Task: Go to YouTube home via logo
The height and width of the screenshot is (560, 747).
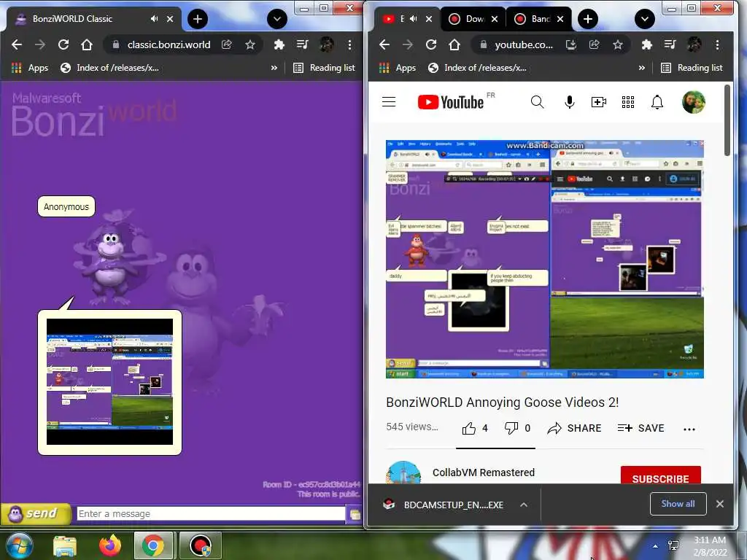Action: [x=450, y=102]
